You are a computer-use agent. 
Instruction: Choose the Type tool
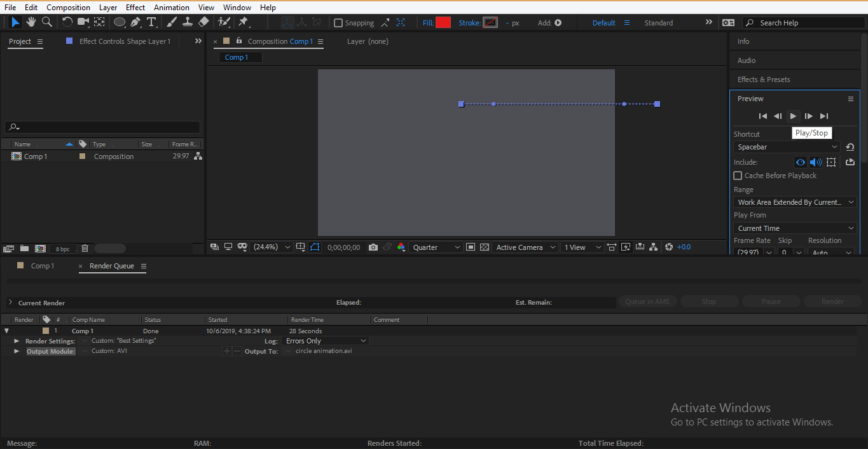(x=151, y=22)
